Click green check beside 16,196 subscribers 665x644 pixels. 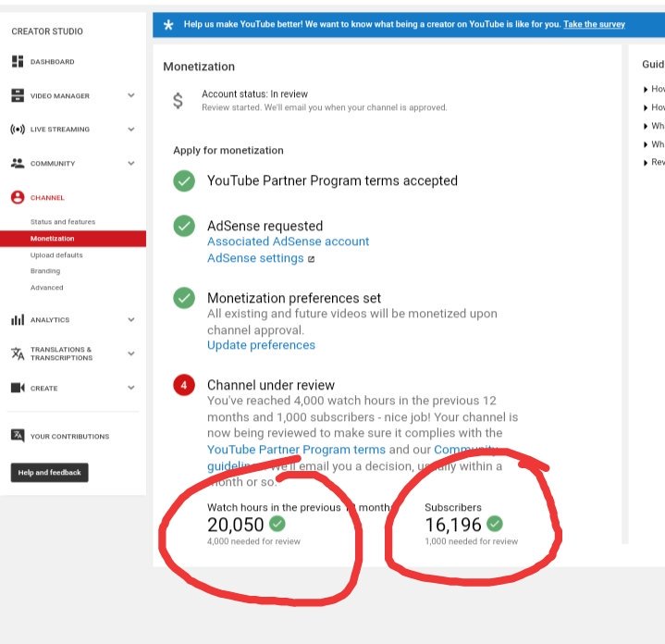[x=495, y=524]
